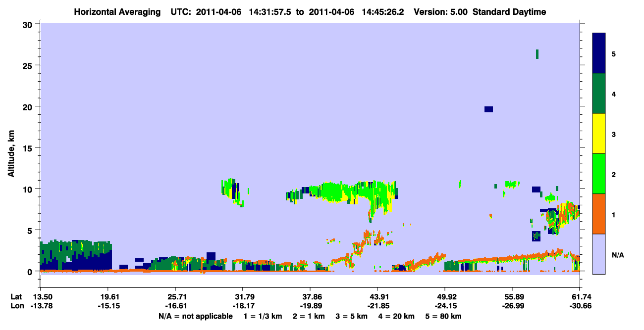
Task: Click the longitude value -26.99
Action: (x=512, y=306)
